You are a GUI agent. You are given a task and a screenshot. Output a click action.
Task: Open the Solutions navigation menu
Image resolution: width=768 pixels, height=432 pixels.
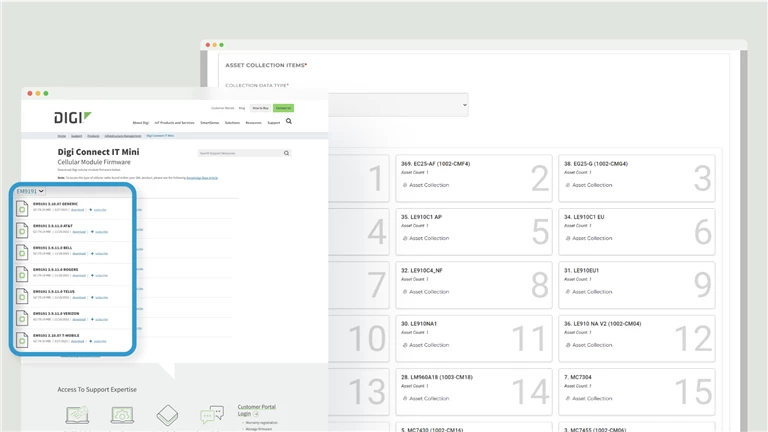(232, 123)
